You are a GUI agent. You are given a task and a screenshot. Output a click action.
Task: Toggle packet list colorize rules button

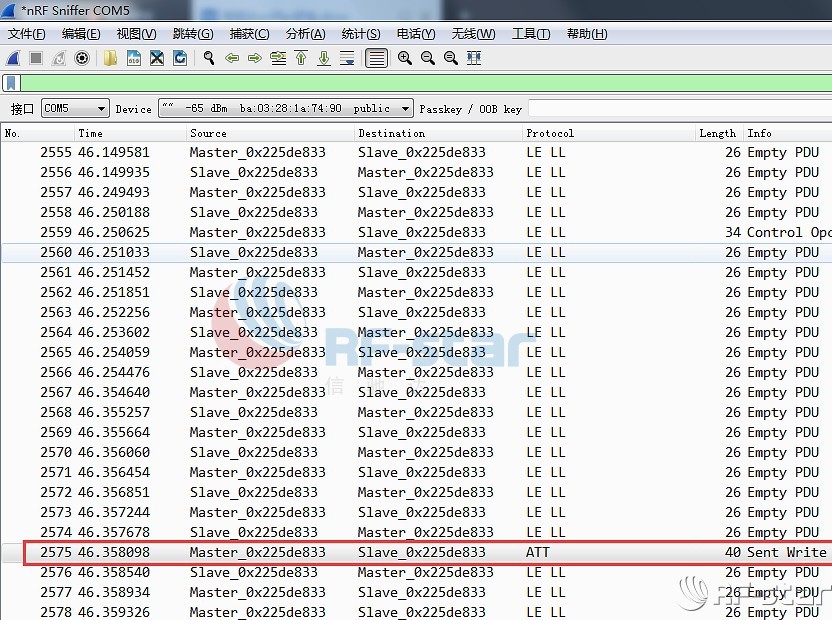376,58
